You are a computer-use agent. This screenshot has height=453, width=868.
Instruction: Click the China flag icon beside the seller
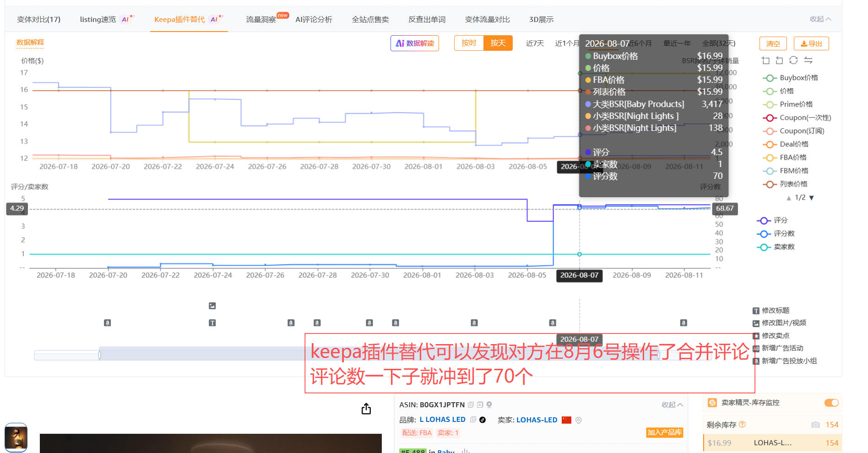click(x=566, y=420)
